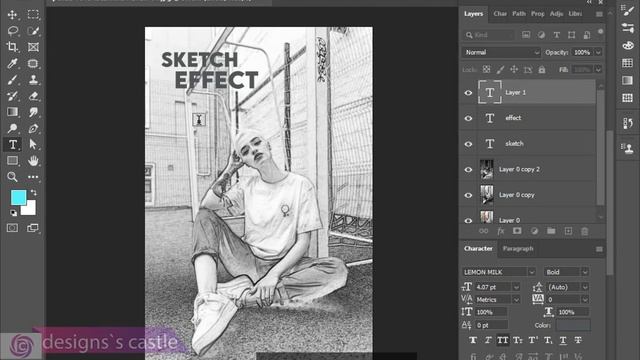The width and height of the screenshot is (640, 360).
Task: Select the Hand tool
Action: 33,160
